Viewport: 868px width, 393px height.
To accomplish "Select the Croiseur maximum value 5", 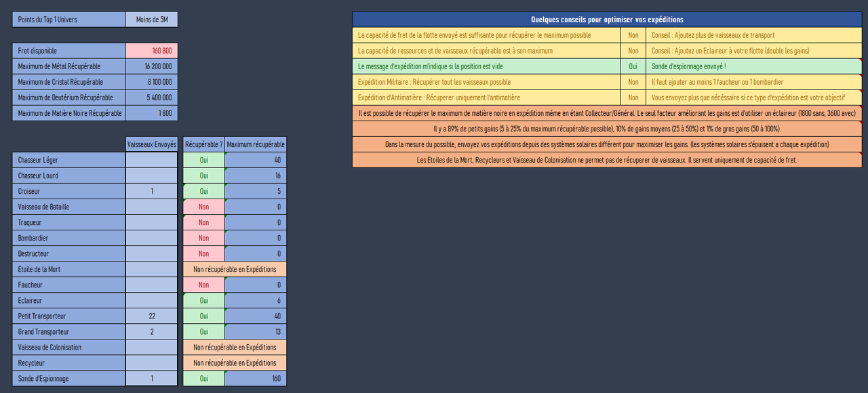I will pos(256,191).
